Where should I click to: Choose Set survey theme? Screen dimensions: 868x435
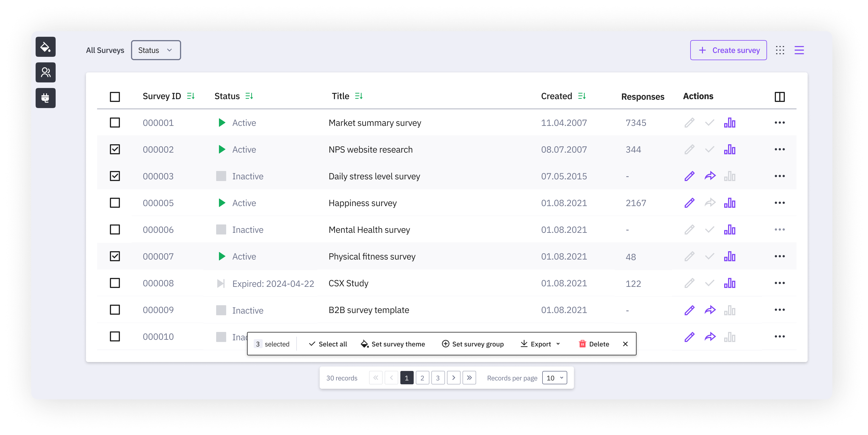393,344
